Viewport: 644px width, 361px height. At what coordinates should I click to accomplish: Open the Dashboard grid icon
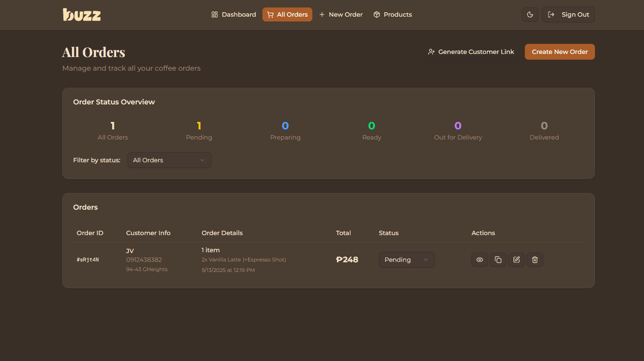click(x=215, y=14)
